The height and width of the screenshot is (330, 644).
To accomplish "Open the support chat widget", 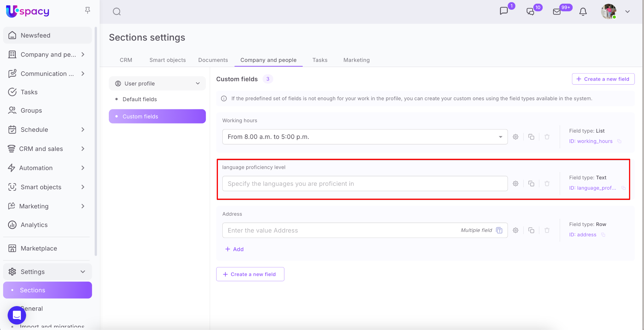I will [x=17, y=315].
